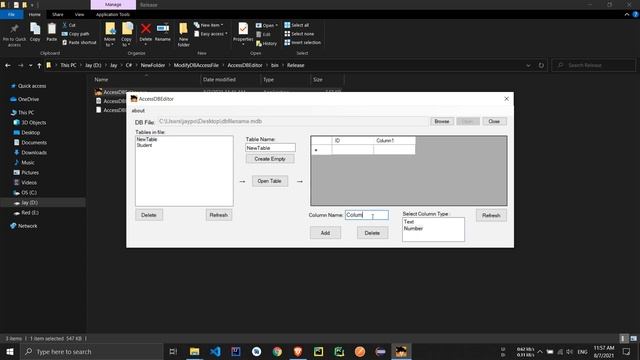This screenshot has width=640, height=360.
Task: Click the Search Release box
Action: pyautogui.click(x=594, y=65)
